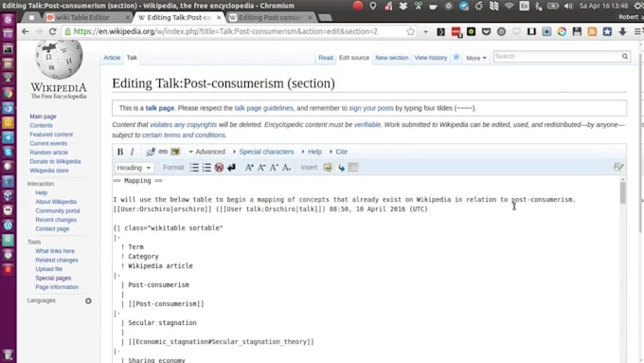Open violates any copyrights link
Viewport: 644px width, 363px height.
tap(183, 124)
